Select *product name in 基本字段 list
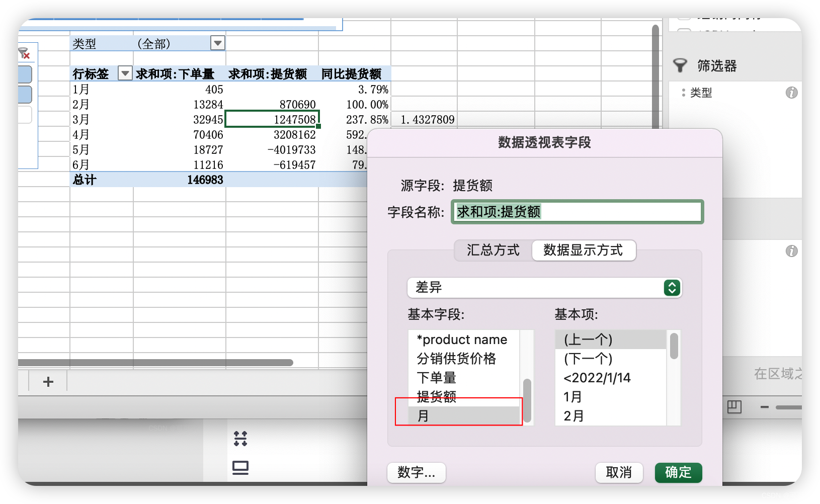The image size is (820, 504). [x=464, y=340]
